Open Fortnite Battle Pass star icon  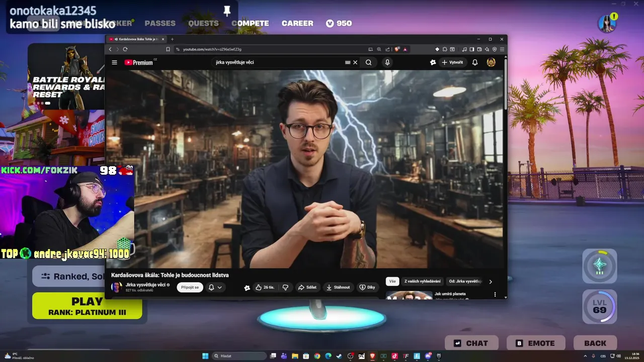click(600, 265)
